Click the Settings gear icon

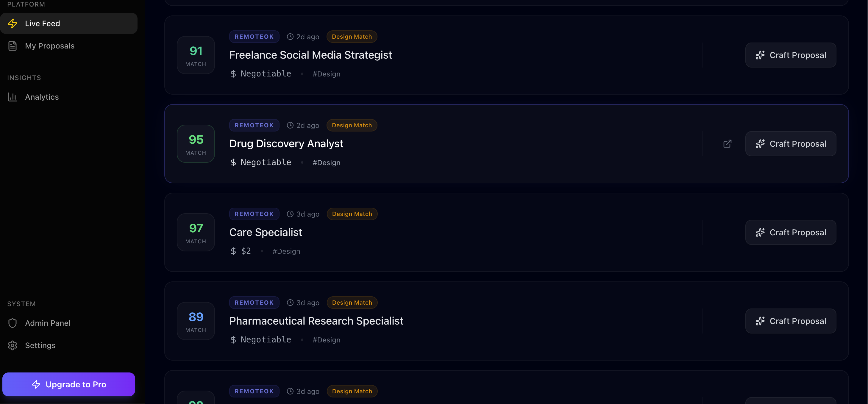pyautogui.click(x=13, y=345)
